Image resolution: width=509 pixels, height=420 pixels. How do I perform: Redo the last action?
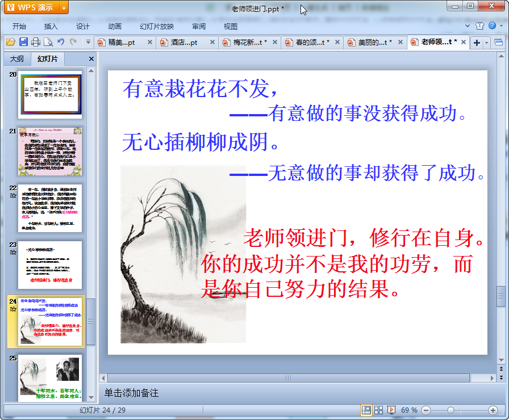tap(73, 42)
